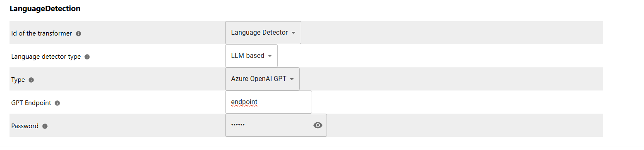Click the caret arrow beside LLM-based
This screenshot has width=644, height=150.
270,56
